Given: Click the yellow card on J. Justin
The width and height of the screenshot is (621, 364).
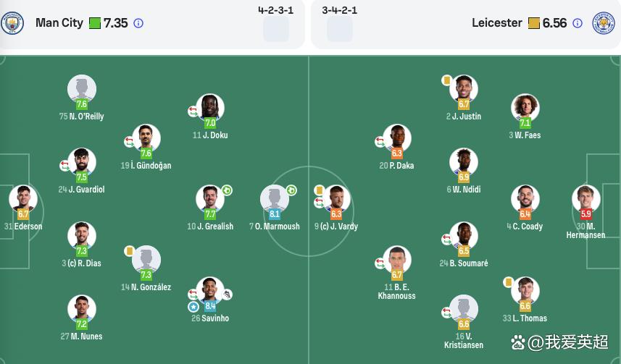Looking at the screenshot, I should 447,81.
